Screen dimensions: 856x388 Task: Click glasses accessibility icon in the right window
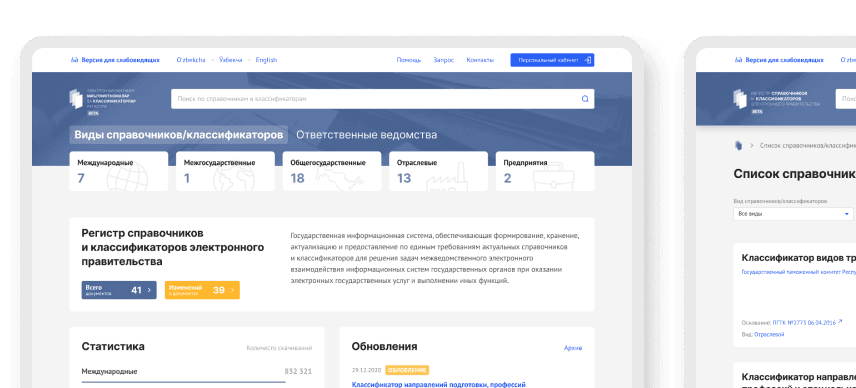point(739,60)
